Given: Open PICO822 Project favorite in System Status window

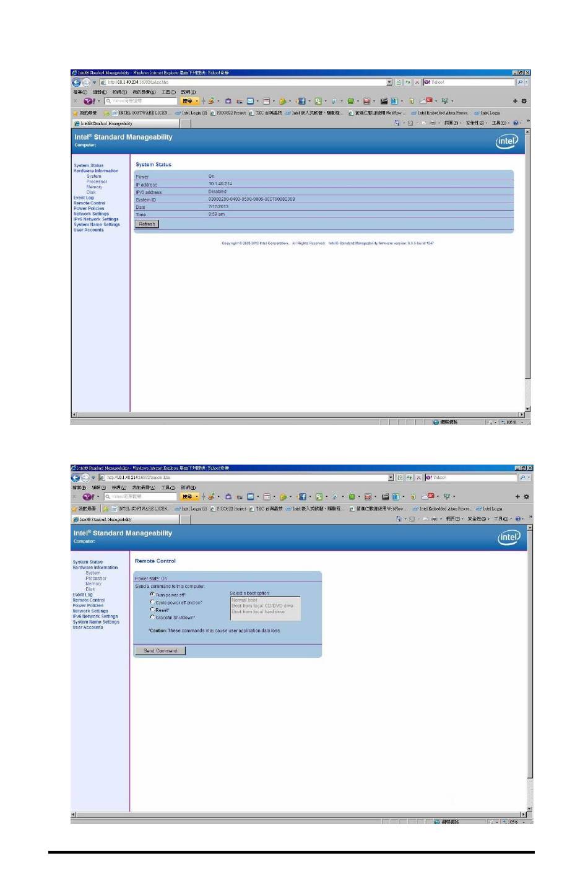Looking at the screenshot, I should pos(228,113).
